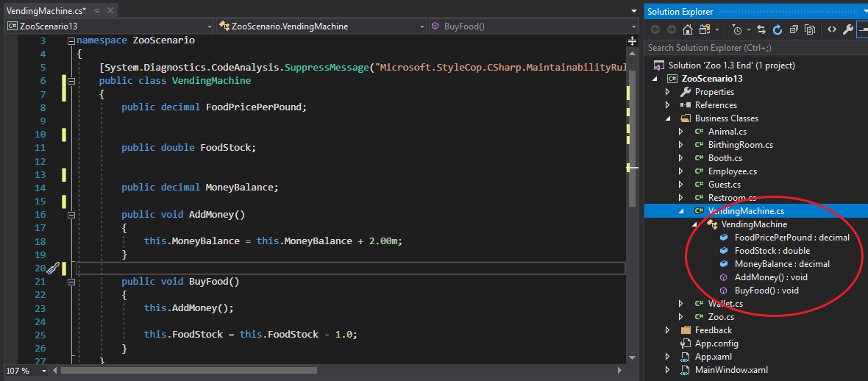Open Properties via the wrench icon
The image size is (868, 381).
pyautogui.click(x=847, y=29)
